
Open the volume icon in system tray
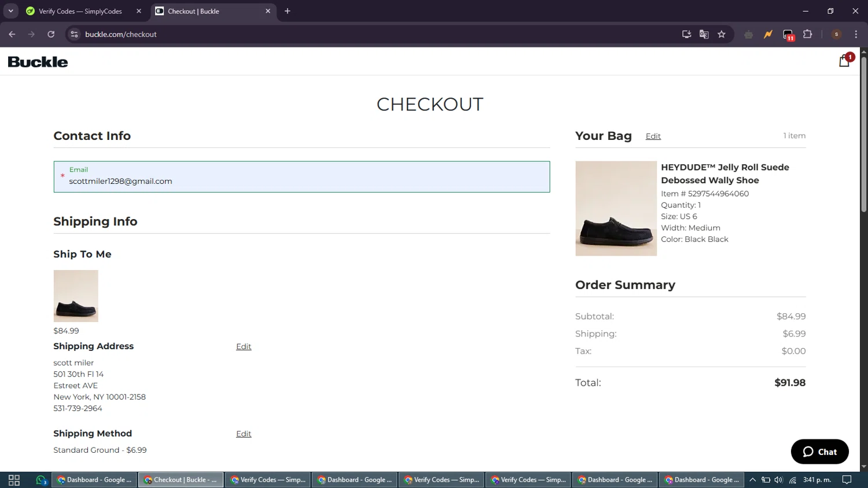coord(778,480)
